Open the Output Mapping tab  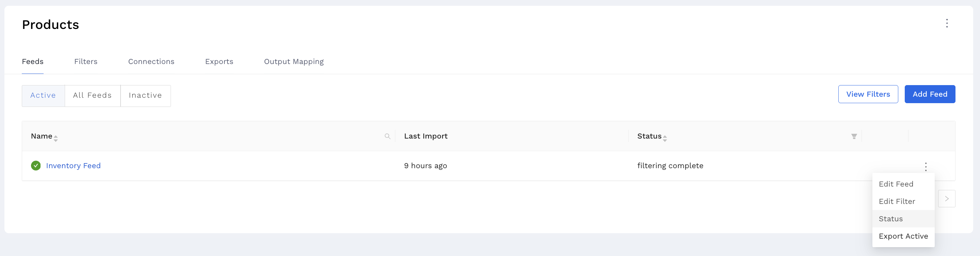(x=294, y=61)
